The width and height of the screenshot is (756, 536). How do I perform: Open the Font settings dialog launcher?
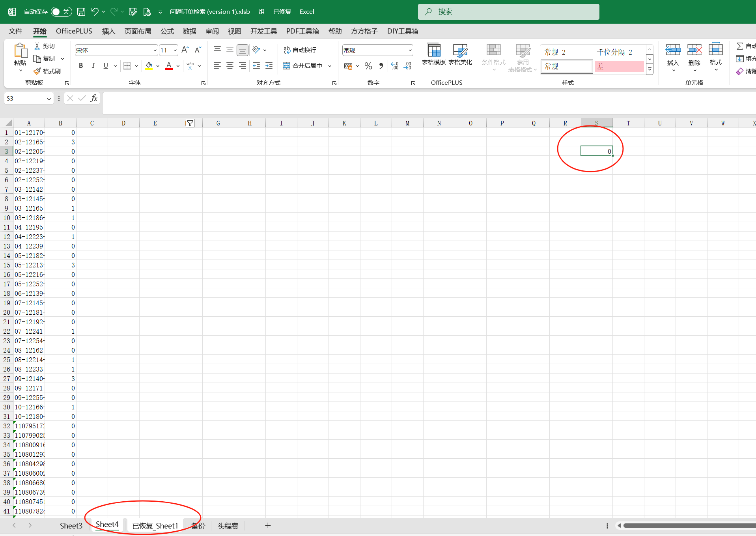(x=203, y=83)
